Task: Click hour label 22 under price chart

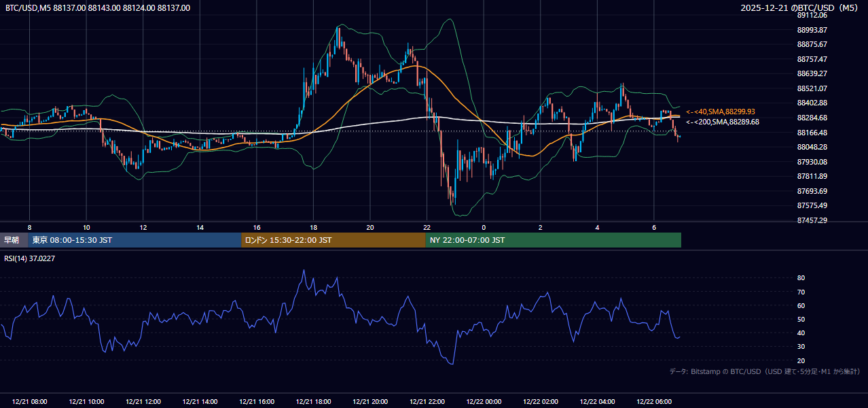Action: 427,227
